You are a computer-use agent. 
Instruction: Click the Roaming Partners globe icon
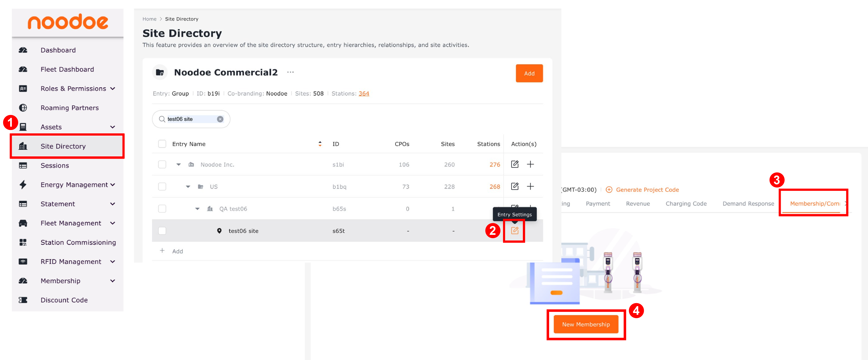tap(23, 108)
